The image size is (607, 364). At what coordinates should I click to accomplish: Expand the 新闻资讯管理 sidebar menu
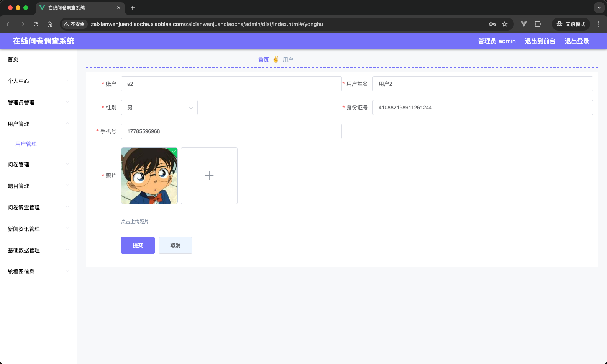pyautogui.click(x=38, y=229)
